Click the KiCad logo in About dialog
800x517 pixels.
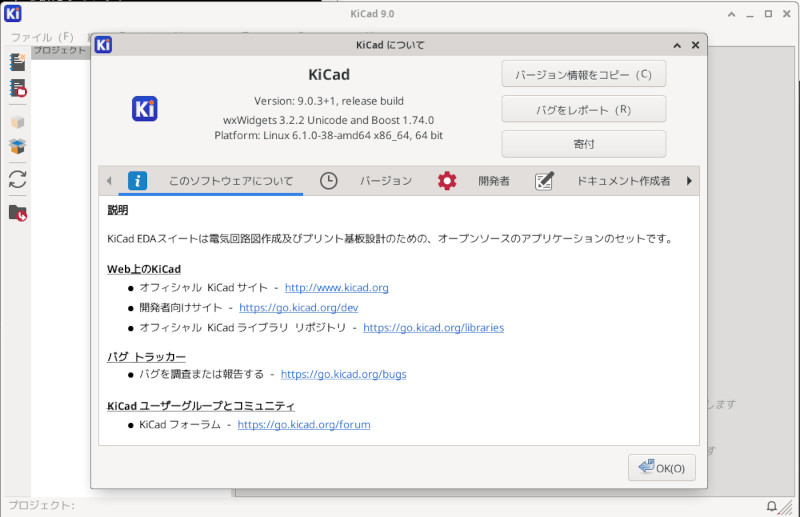144,109
